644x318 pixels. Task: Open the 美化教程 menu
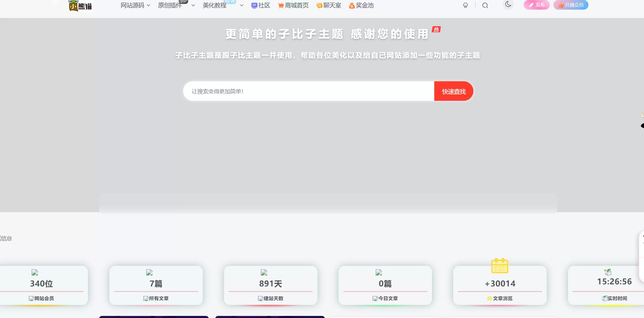point(215,5)
